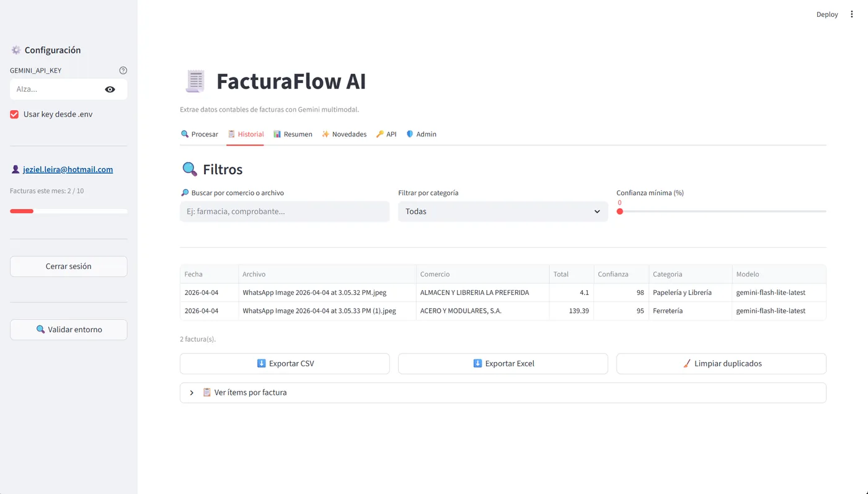Click the Deploy button
The image size is (868, 494).
(826, 14)
